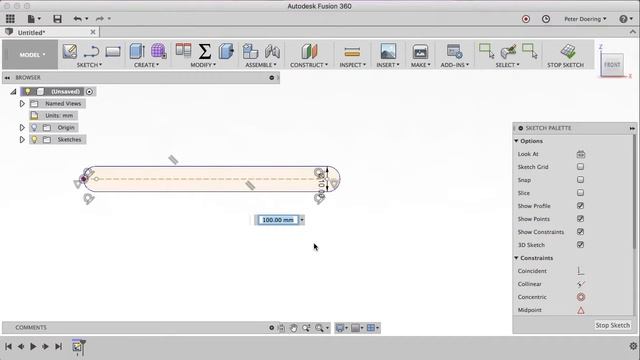This screenshot has height=360, width=640.
Task: Click the Sigma parameters icon
Action: pos(204,52)
